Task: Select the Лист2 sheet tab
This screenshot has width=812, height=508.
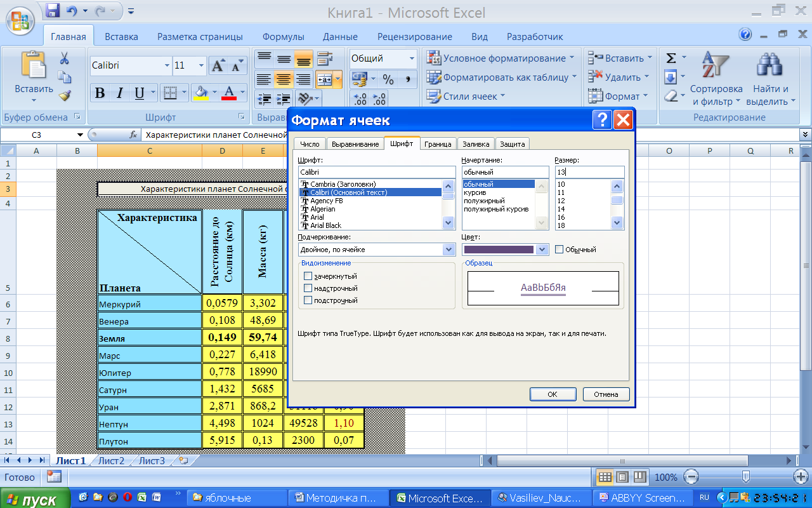Action: (112, 461)
